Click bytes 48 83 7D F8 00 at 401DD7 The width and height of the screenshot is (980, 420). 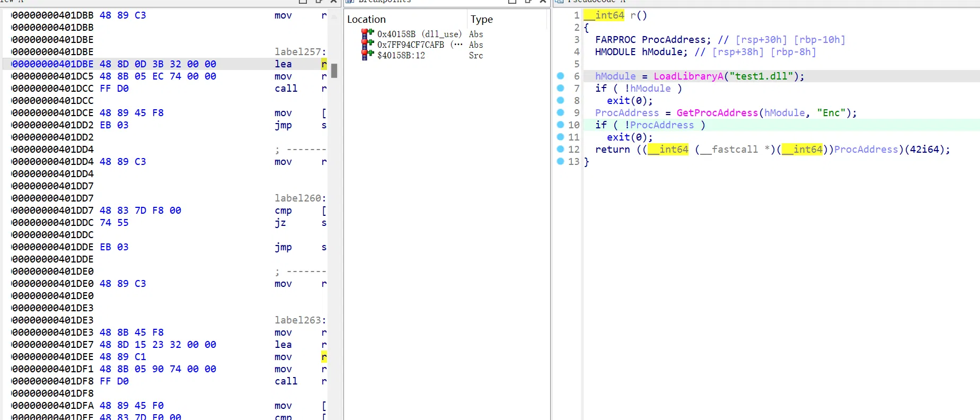tap(140, 211)
